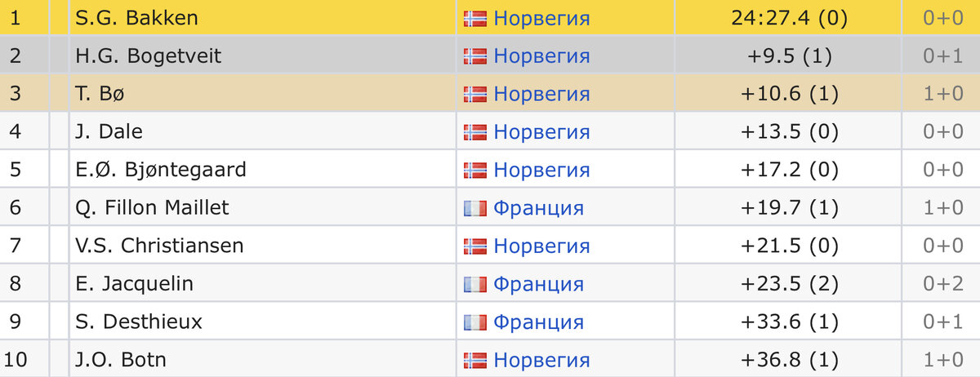Open the Норвегия link in J. Dale's row
Image resolution: width=980 pixels, height=377 pixels.
[541, 132]
